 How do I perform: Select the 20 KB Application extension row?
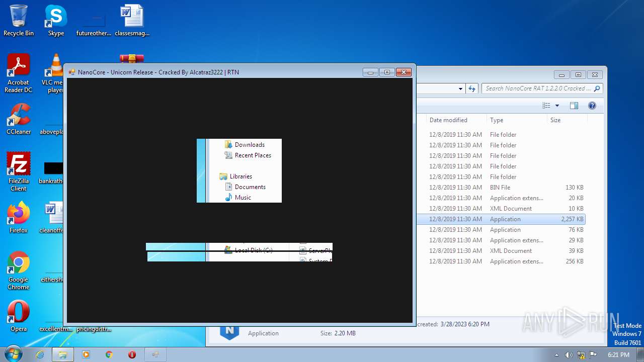(501, 198)
